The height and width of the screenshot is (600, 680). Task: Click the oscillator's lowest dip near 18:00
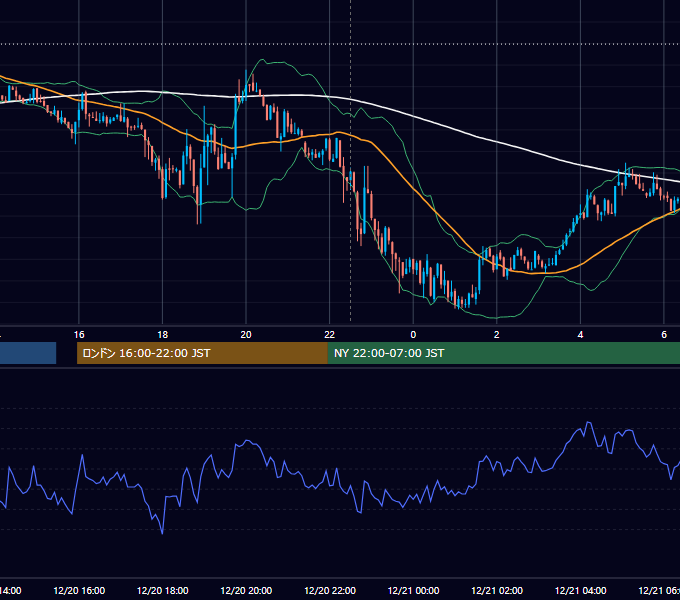(162, 533)
